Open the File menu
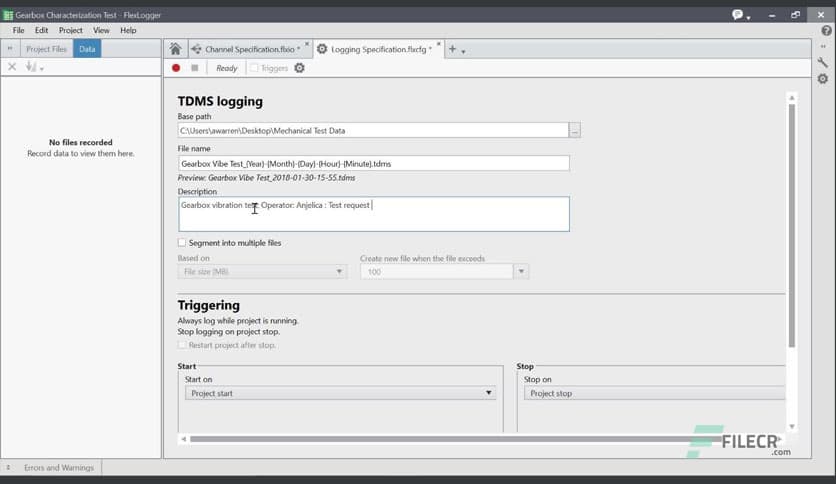 point(19,30)
